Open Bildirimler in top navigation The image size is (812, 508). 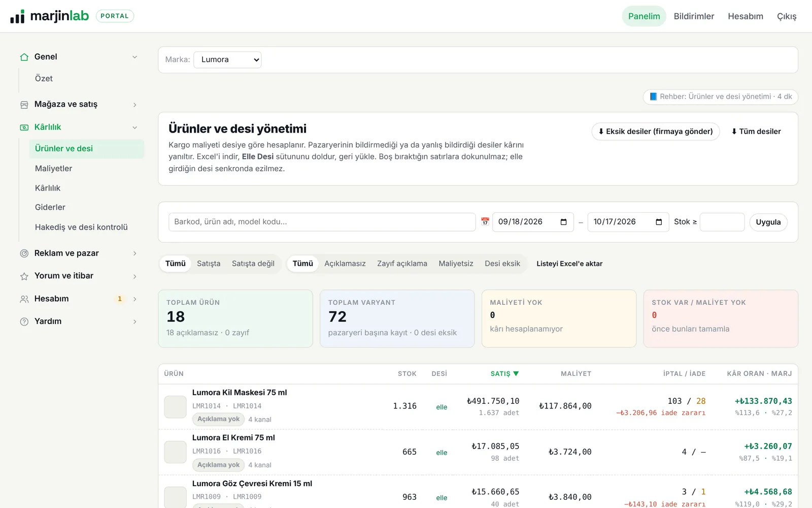point(694,16)
